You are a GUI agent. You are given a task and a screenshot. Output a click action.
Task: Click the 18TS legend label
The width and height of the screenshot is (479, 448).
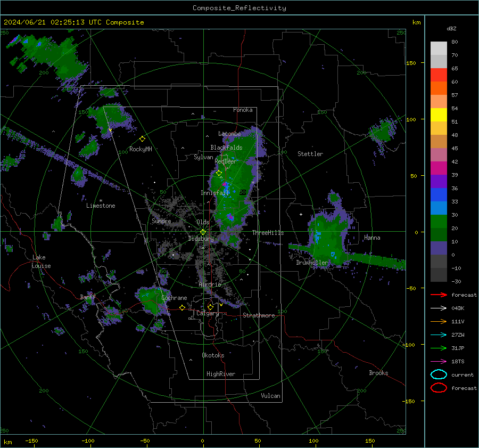coord(458,362)
